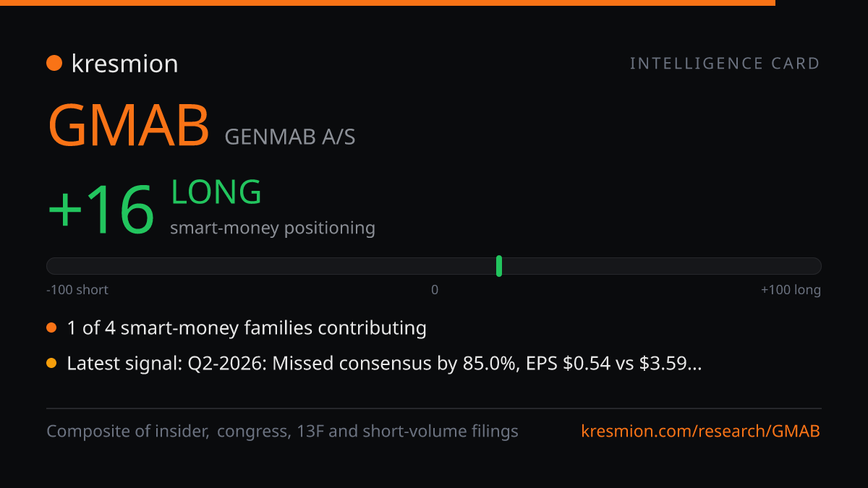Screen dimensions: 868x488
Task: Click yellow bullet beside Latest signal
Action: [51, 364]
